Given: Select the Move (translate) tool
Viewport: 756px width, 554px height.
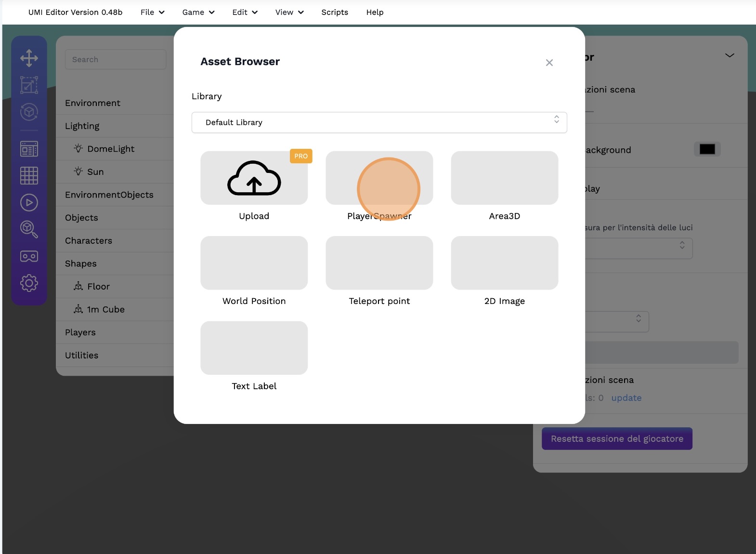Looking at the screenshot, I should pos(29,58).
